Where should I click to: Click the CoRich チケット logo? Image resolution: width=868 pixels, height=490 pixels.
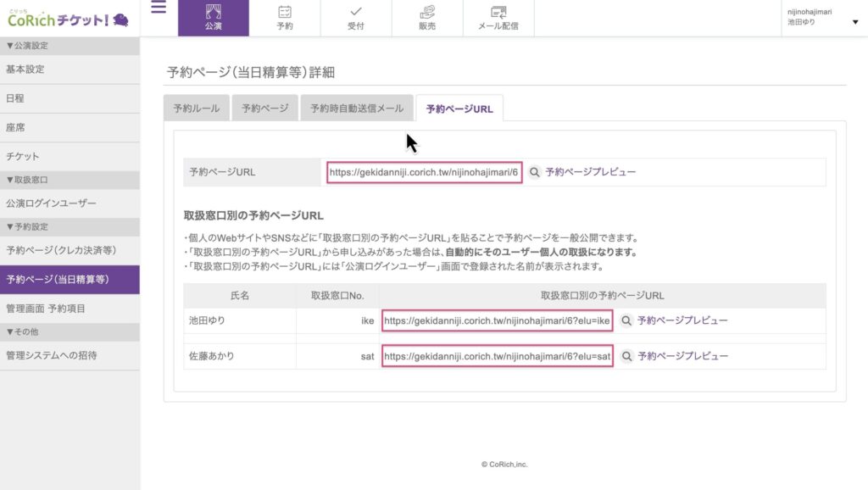click(68, 18)
